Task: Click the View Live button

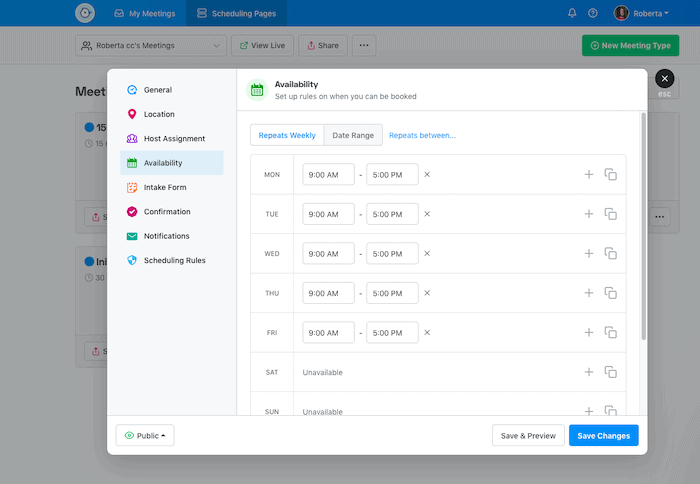Action: point(262,46)
